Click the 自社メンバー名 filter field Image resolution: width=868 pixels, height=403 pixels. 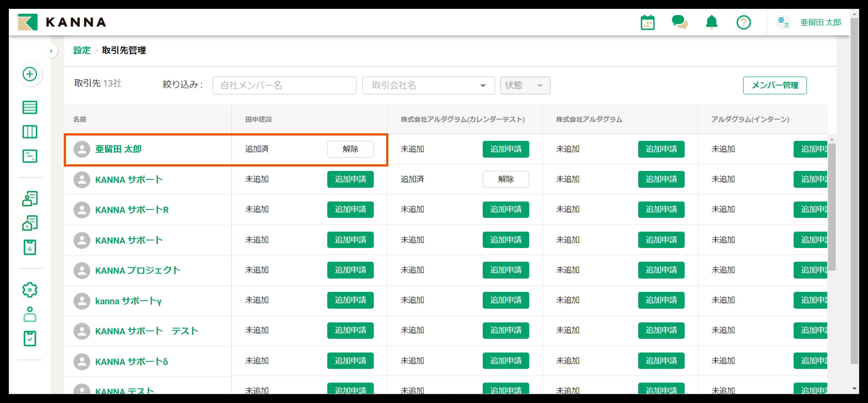284,85
